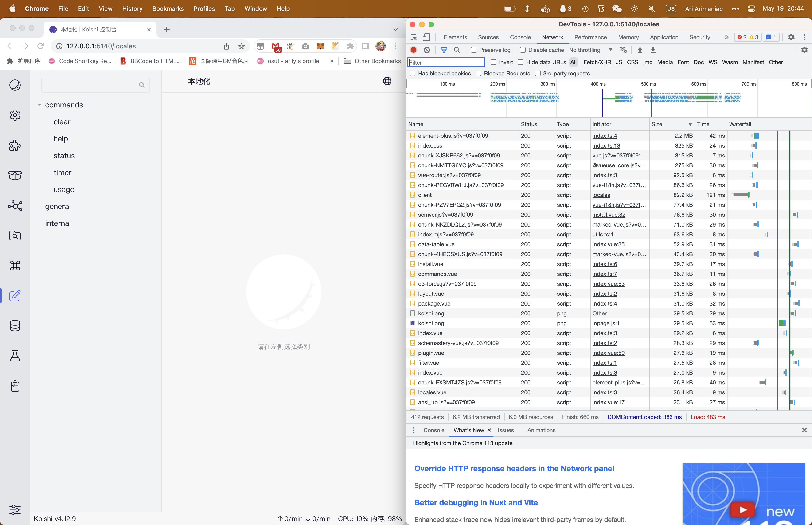Clear the network log with the no-symbol icon
Image resolution: width=812 pixels, height=525 pixels.
pos(427,50)
